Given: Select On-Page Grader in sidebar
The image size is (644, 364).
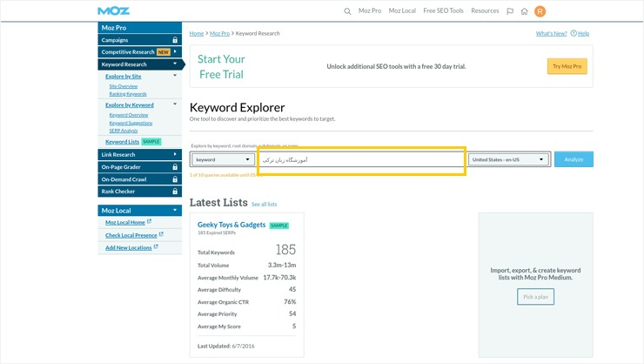Looking at the screenshot, I should pyautogui.click(x=139, y=167).
